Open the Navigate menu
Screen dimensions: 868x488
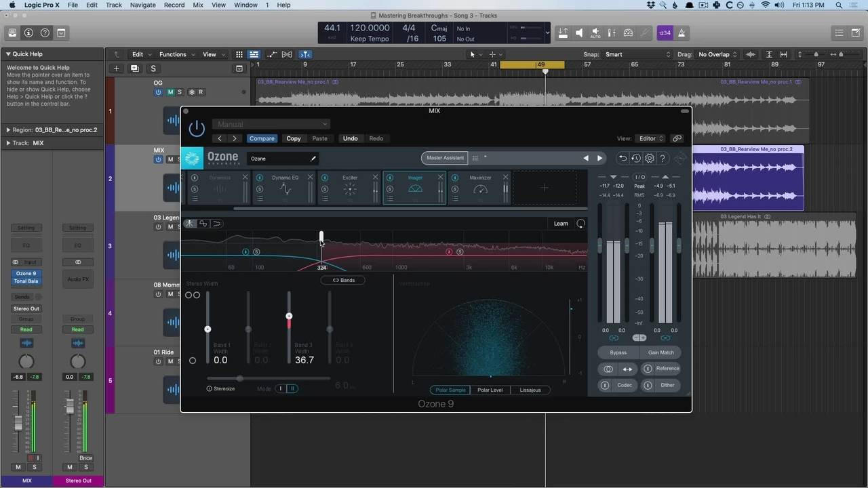(x=142, y=5)
